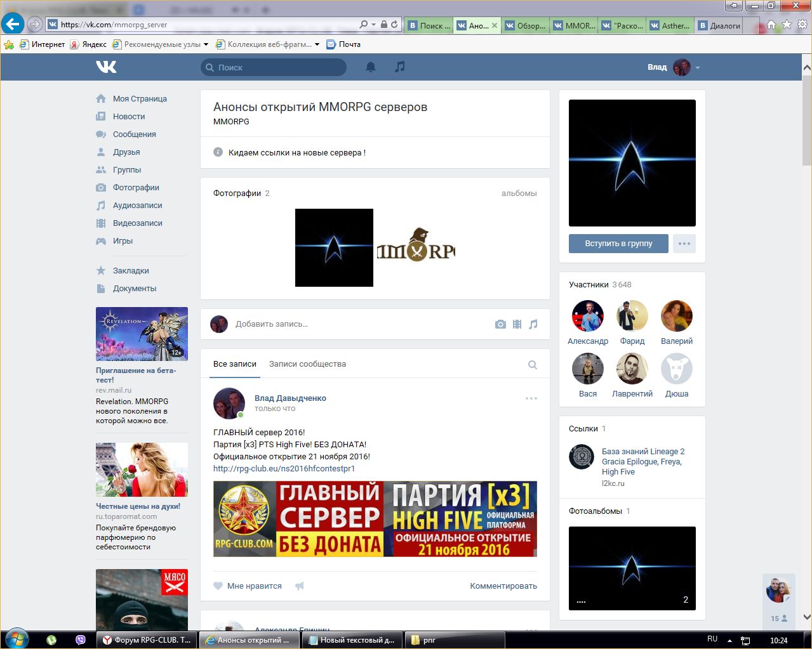Like the post with Мне нравится

248,586
